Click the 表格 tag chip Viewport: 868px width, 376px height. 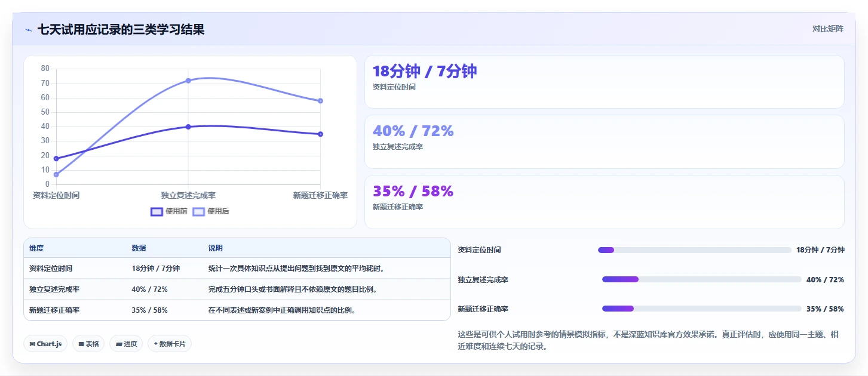pos(88,344)
